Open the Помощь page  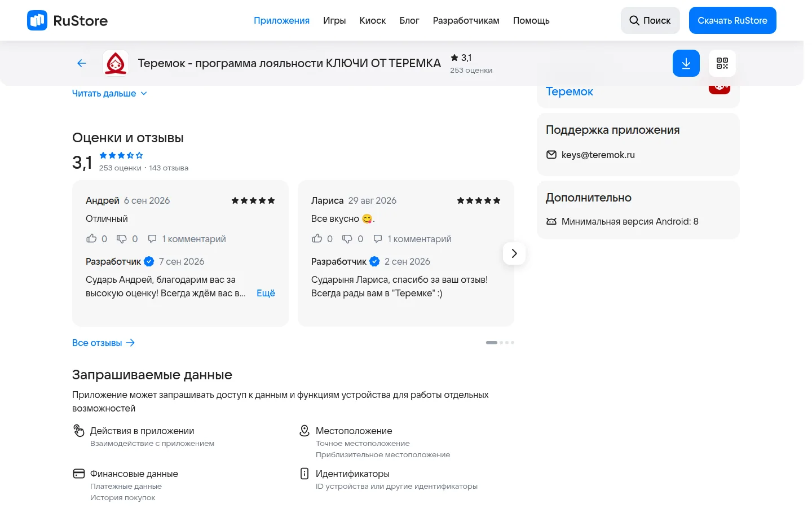pyautogui.click(x=531, y=20)
